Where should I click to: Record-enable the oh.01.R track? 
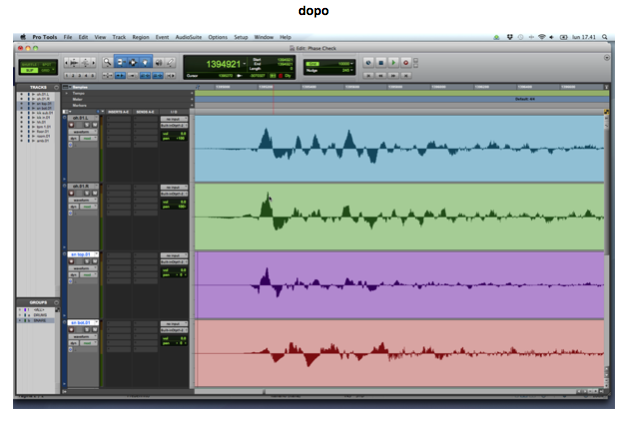click(72, 193)
